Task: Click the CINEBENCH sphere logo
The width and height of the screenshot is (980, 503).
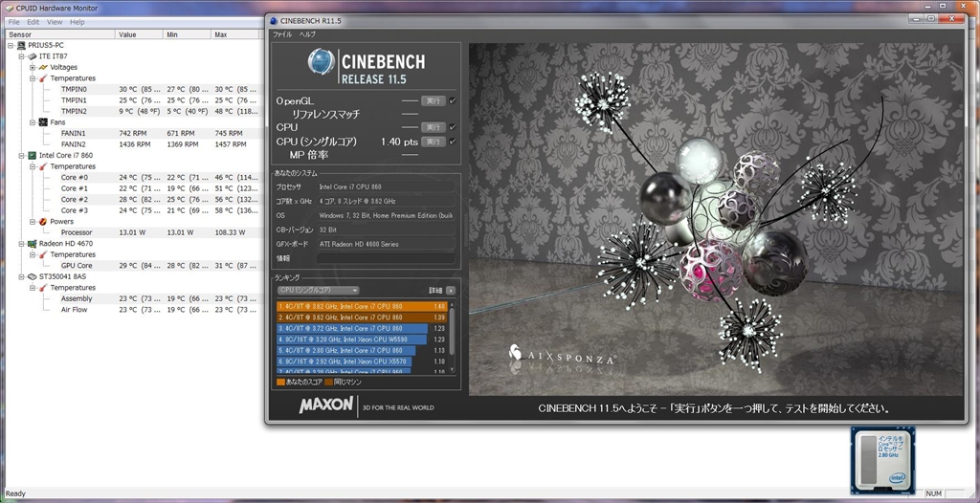Action: (x=320, y=62)
